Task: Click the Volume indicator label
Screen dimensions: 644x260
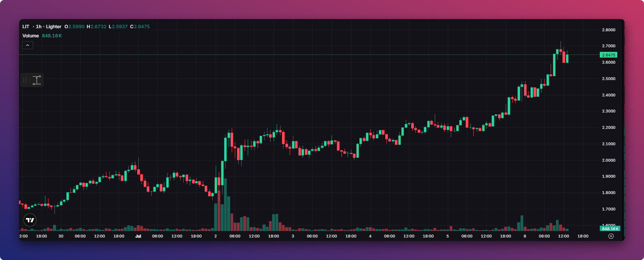Action: 30,36
